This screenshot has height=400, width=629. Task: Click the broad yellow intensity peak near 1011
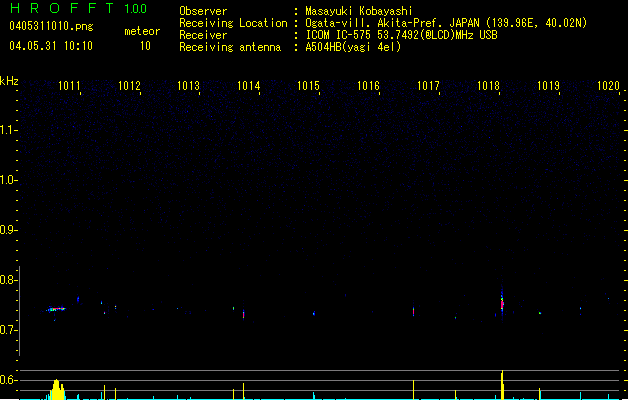pyautogui.click(x=57, y=390)
